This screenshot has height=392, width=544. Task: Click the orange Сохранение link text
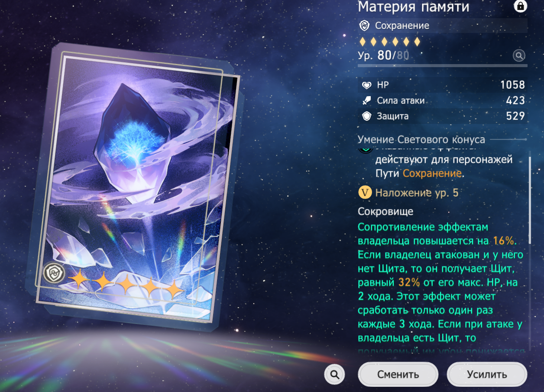click(432, 174)
